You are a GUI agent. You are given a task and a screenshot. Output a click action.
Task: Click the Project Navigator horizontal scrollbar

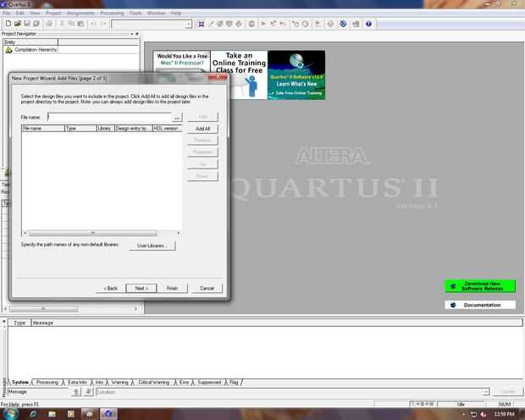[70, 308]
